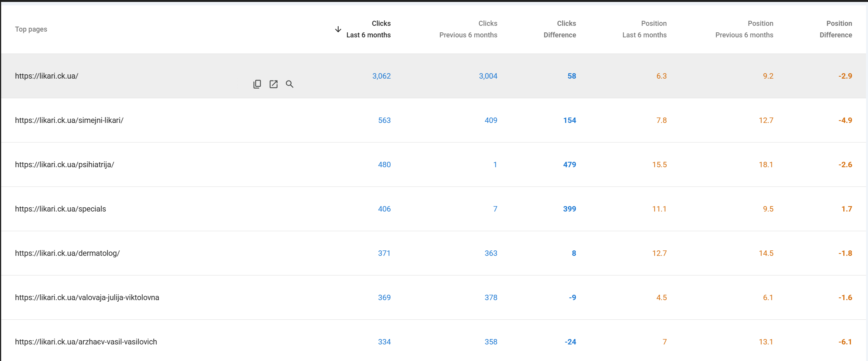Screen dimensions: 868x361
Task: Click position difference -2.6
Action: tap(845, 165)
